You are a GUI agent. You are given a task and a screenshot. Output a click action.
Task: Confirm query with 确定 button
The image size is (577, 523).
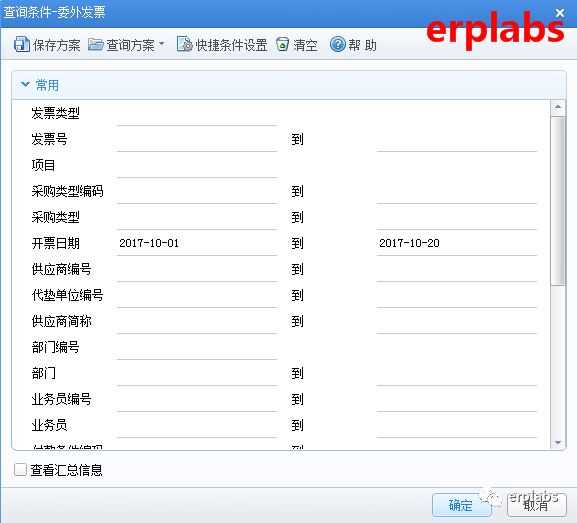(x=462, y=505)
